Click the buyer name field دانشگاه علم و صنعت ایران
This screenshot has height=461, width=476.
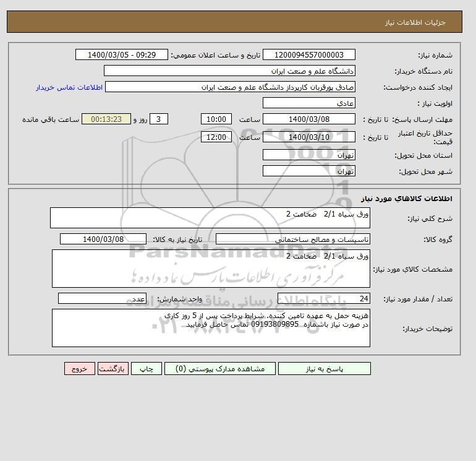[229, 71]
